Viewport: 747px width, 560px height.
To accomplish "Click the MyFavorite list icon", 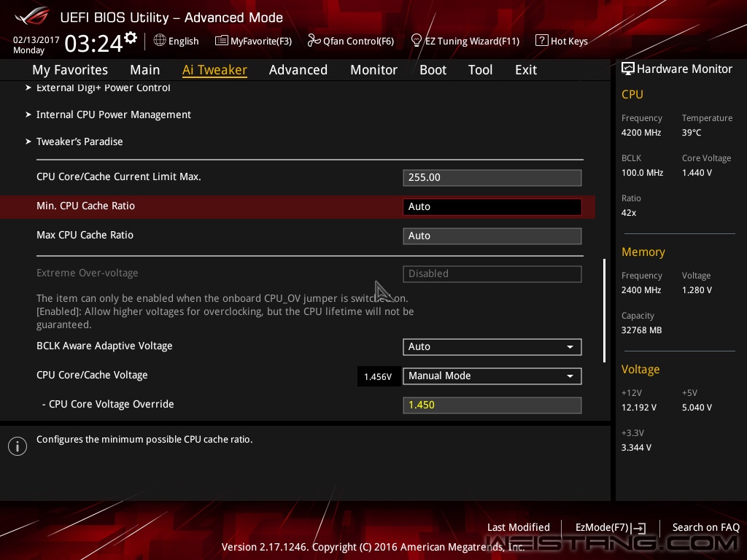I will (222, 41).
